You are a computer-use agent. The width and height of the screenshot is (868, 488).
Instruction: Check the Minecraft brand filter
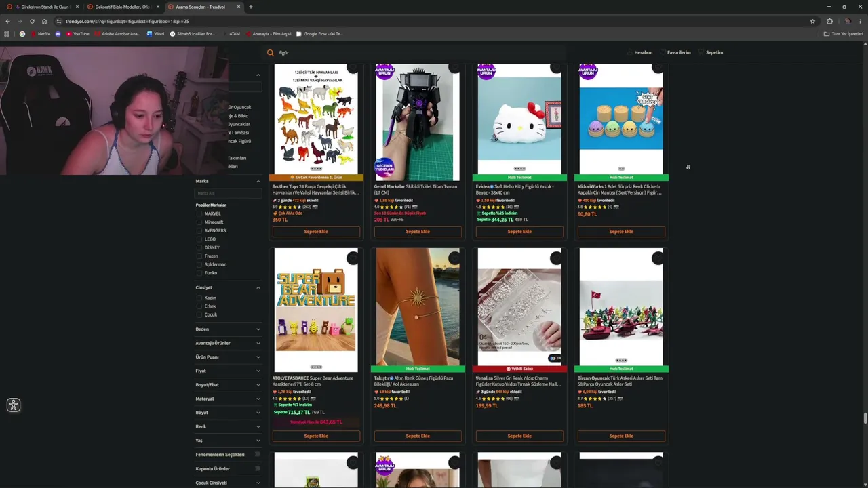[199, 222]
